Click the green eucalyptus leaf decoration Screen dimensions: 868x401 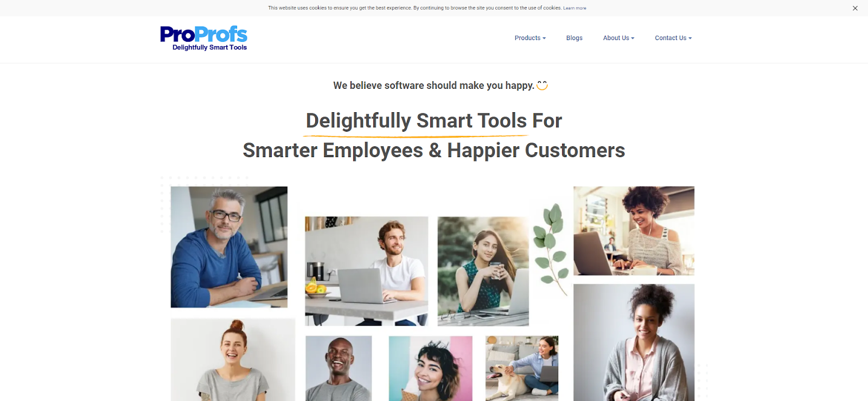click(x=550, y=247)
